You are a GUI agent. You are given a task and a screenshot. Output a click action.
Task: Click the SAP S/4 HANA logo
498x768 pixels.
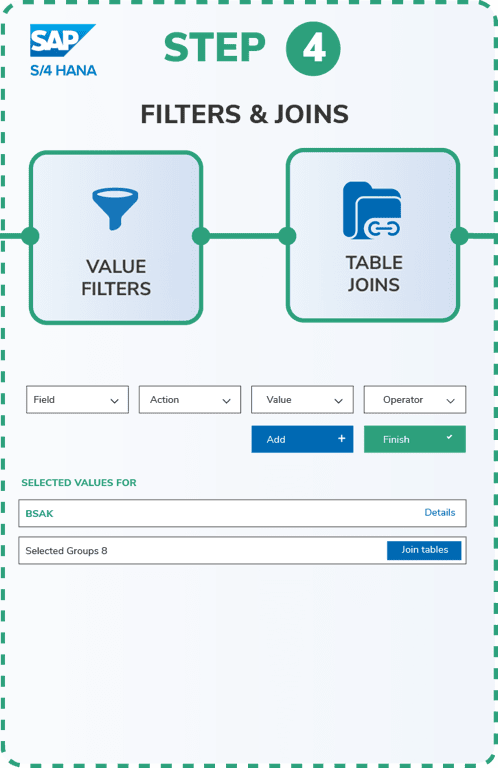click(63, 50)
